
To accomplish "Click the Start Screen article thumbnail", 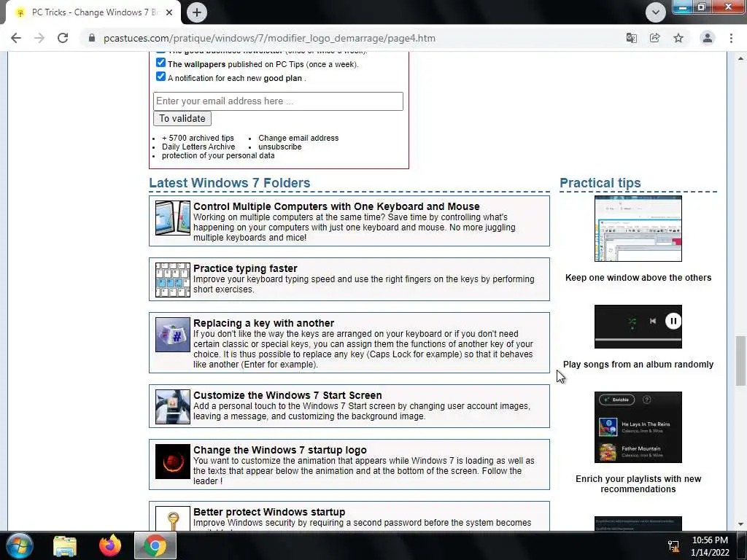I will (172, 407).
